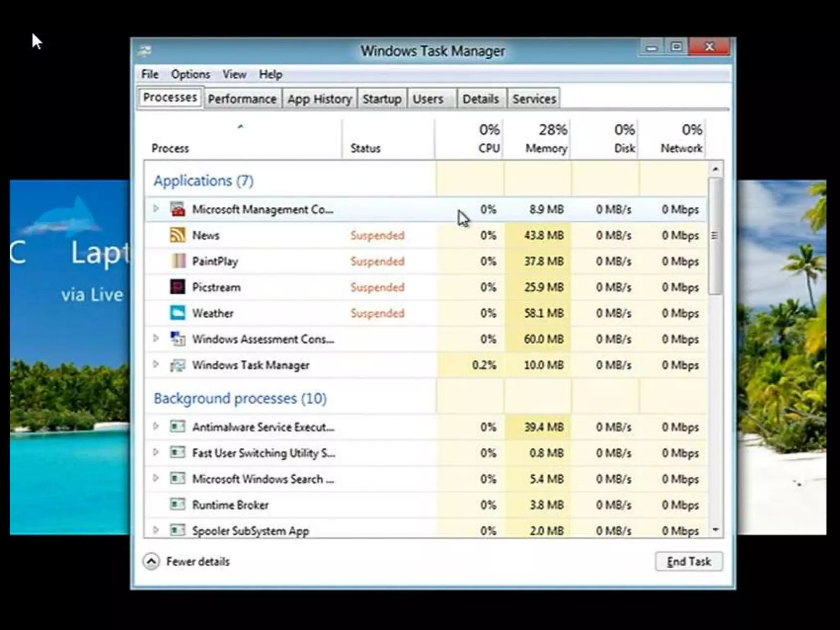This screenshot has width=840, height=630.
Task: Switch to the Startup tab
Action: pos(382,99)
